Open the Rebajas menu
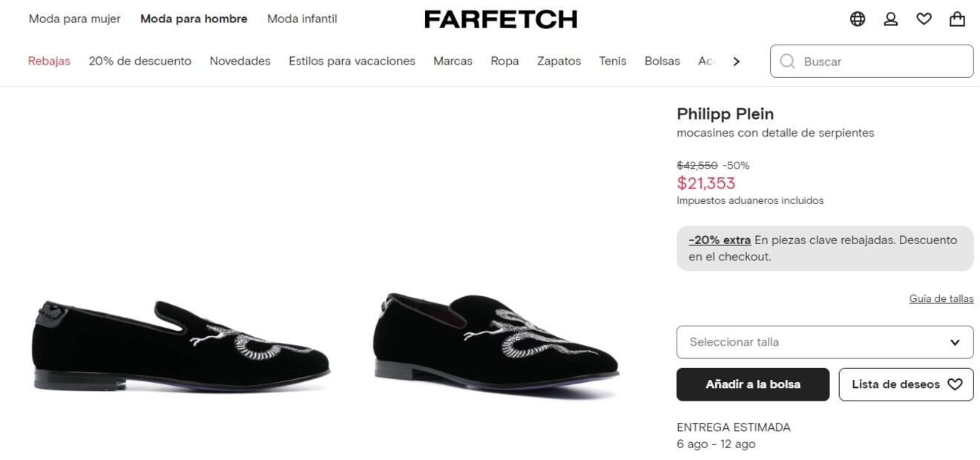The height and width of the screenshot is (460, 980). (49, 62)
